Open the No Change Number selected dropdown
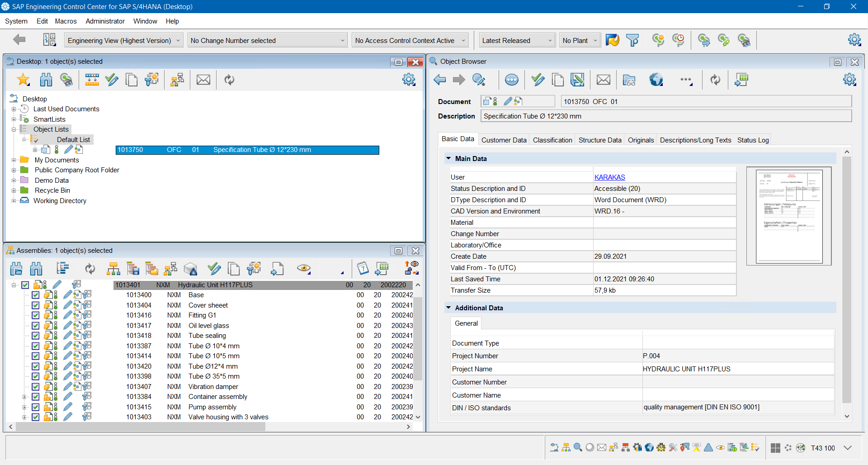 (268, 40)
